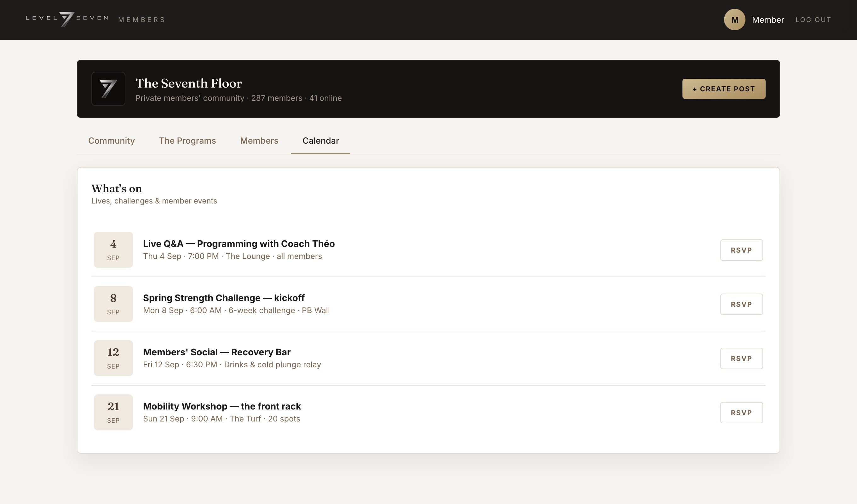857x504 pixels.
Task: Click the Create Post button
Action: [724, 89]
